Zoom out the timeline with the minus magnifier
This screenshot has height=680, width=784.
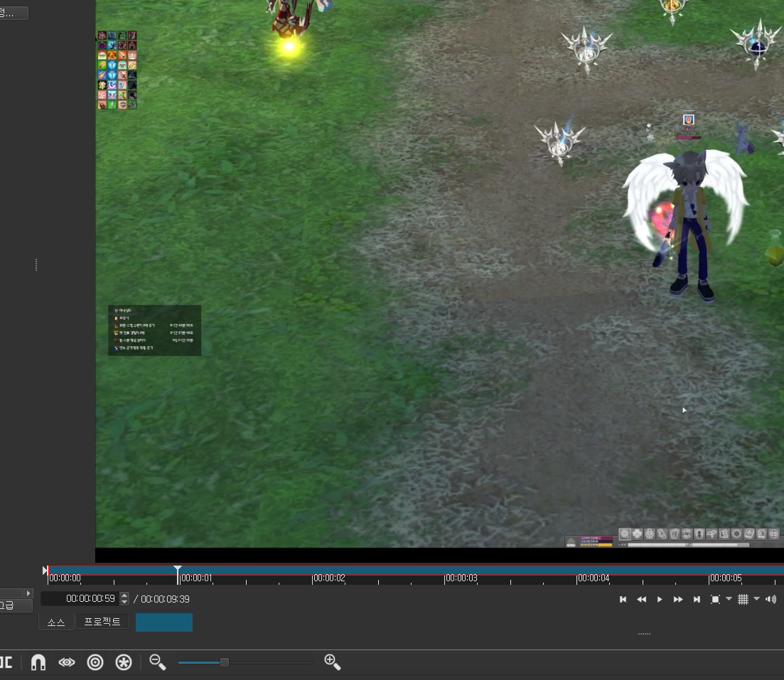point(158,662)
